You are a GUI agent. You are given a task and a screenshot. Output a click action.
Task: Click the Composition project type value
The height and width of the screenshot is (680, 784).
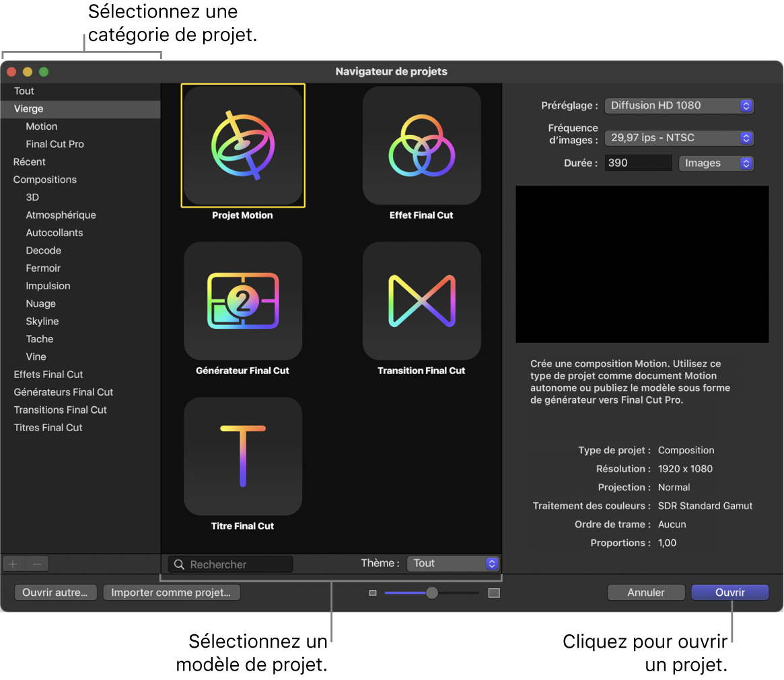point(686,450)
